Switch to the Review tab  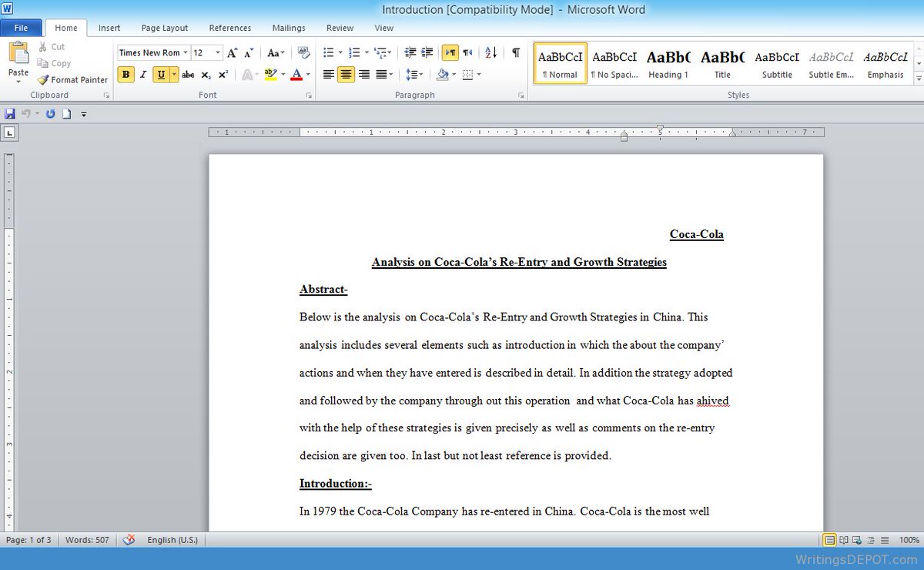pyautogui.click(x=340, y=28)
